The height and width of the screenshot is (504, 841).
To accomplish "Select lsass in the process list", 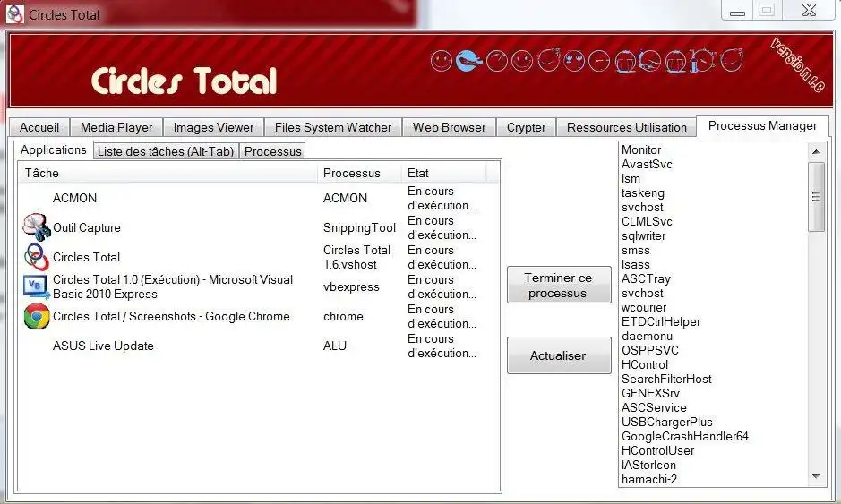I will pyautogui.click(x=635, y=264).
